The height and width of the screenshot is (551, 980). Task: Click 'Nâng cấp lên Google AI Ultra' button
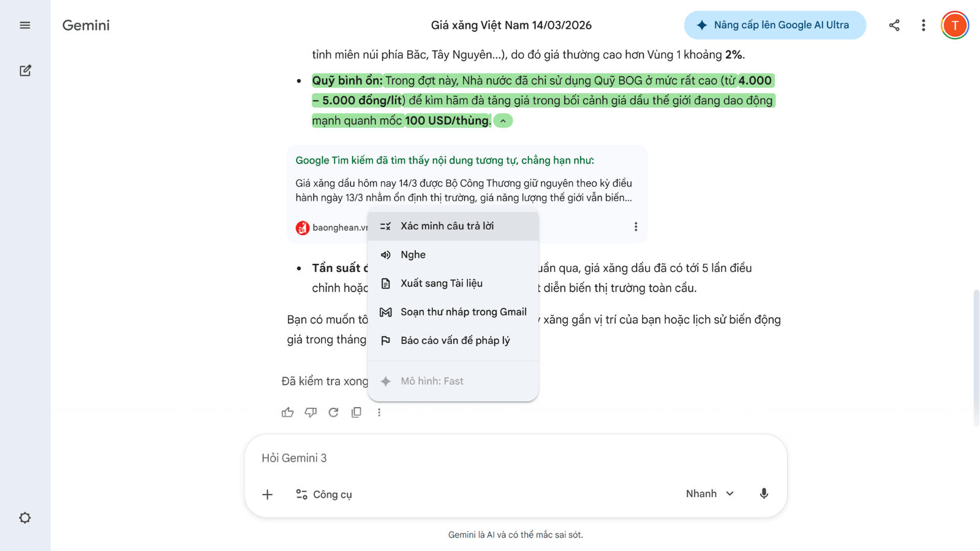[774, 25]
